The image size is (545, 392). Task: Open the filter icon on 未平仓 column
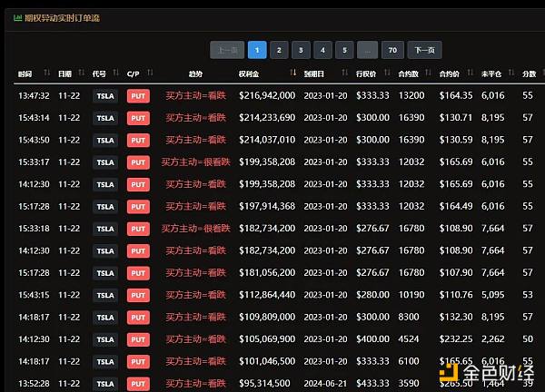point(511,73)
